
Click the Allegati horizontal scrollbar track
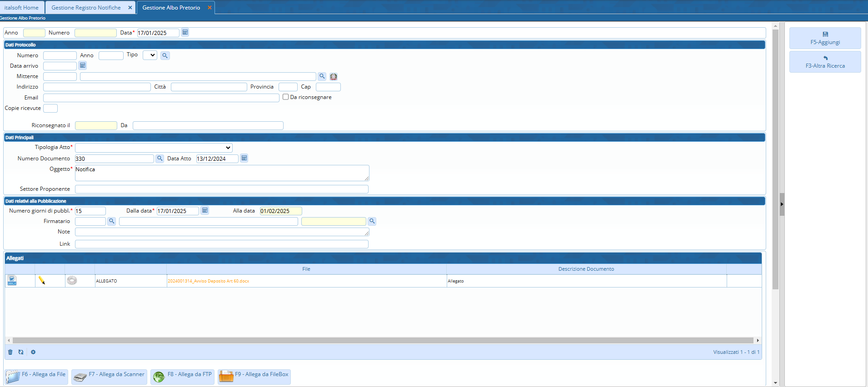click(x=383, y=340)
